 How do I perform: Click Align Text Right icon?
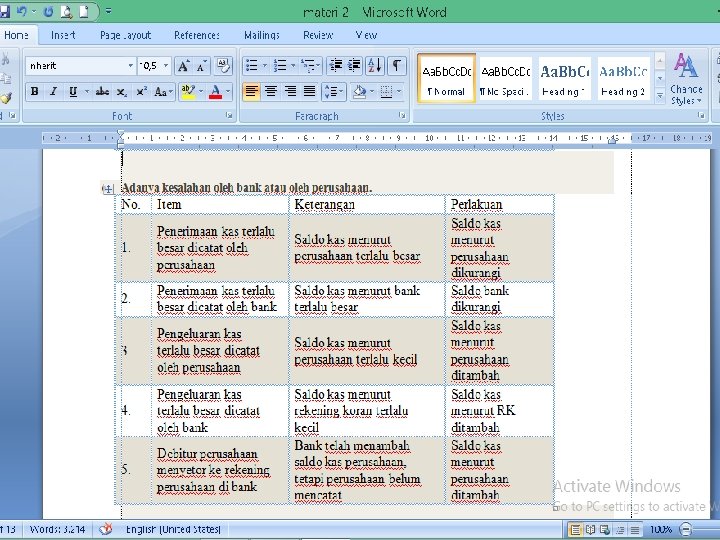[290, 91]
